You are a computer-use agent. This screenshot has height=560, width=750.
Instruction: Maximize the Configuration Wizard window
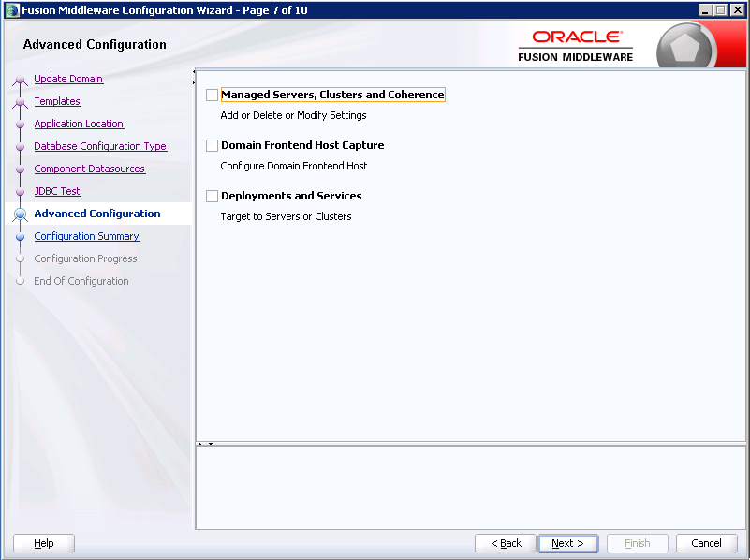[x=720, y=10]
